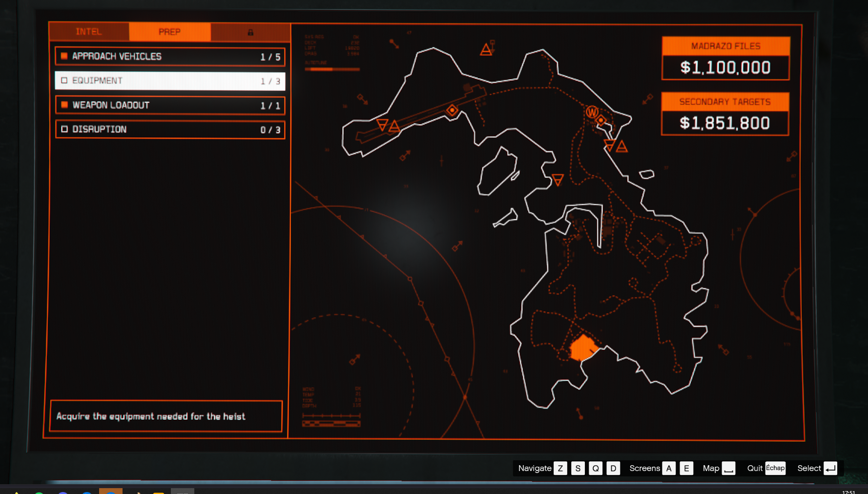Image resolution: width=868 pixels, height=494 pixels.
Task: Click the Navigate label in the hint bar
Action: pos(535,469)
